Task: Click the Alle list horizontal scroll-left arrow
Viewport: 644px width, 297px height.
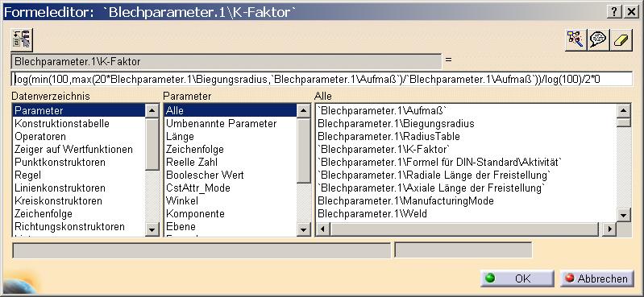Action: [323, 229]
